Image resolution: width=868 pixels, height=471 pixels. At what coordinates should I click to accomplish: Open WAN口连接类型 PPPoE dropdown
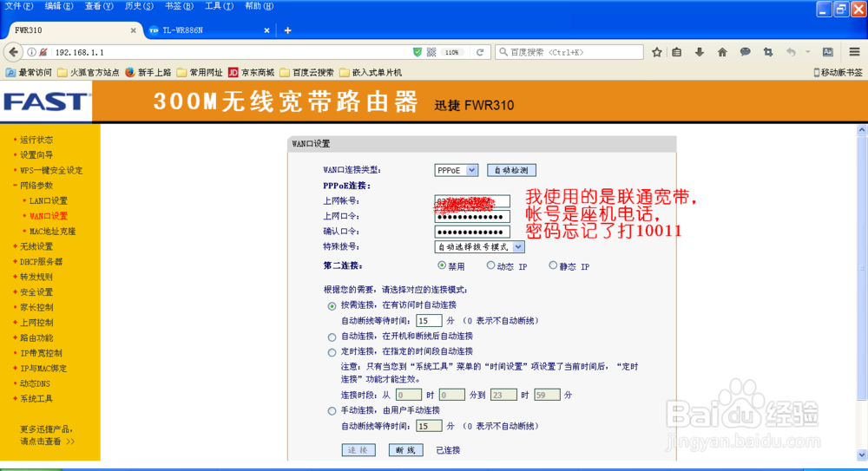click(457, 171)
